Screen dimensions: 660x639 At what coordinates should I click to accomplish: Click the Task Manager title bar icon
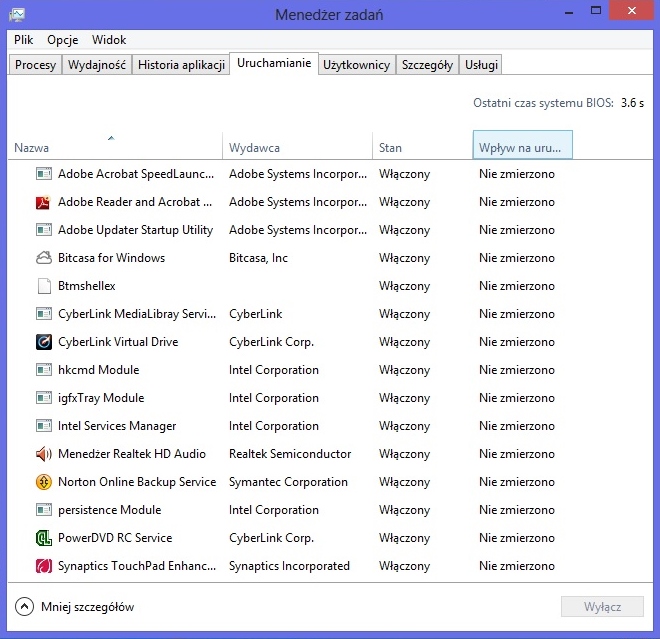click(x=17, y=15)
